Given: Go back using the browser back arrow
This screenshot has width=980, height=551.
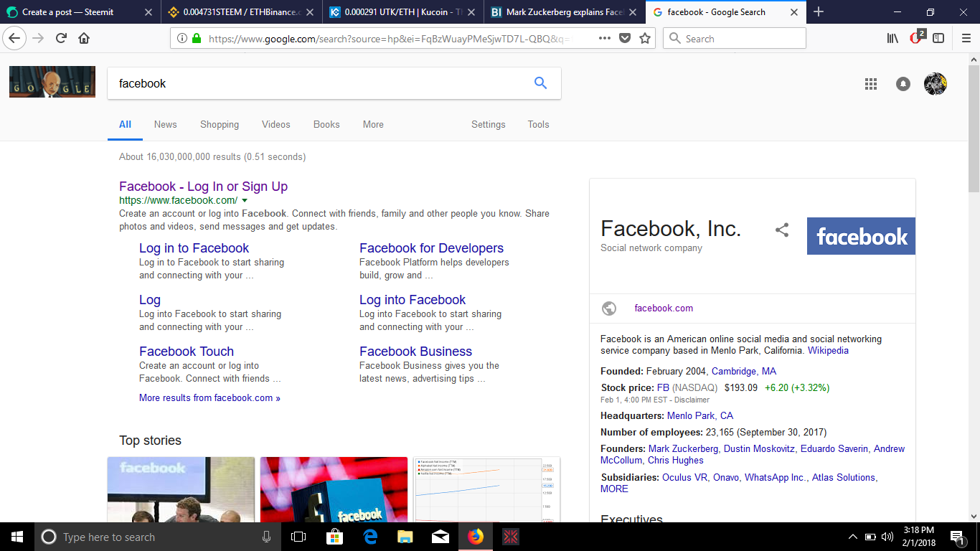Looking at the screenshot, I should 15,38.
